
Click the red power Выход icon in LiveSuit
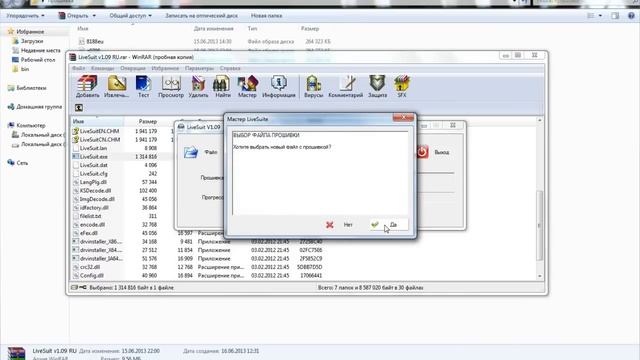pos(422,152)
